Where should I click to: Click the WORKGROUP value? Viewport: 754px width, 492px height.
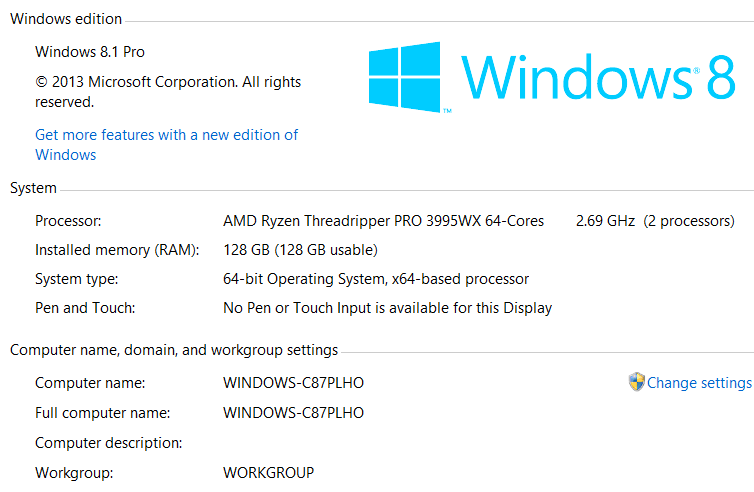point(268,473)
